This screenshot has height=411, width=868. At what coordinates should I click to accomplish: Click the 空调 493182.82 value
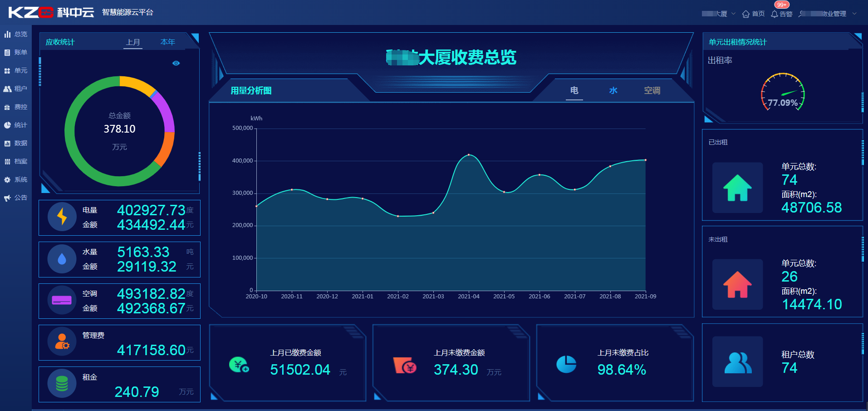coord(151,293)
